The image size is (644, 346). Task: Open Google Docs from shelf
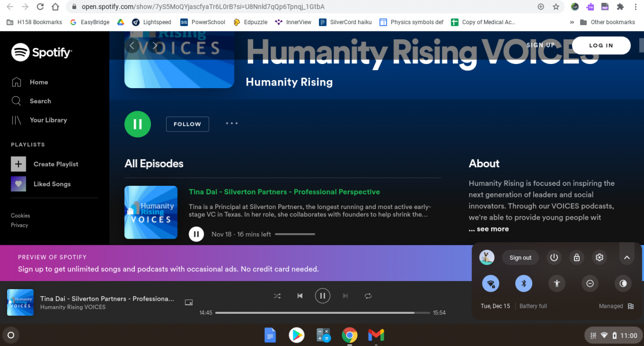(270, 335)
